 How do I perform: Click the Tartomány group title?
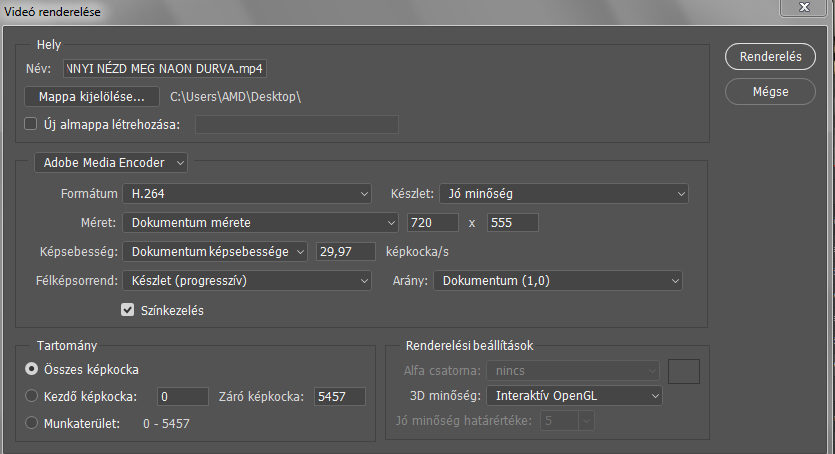(67, 346)
